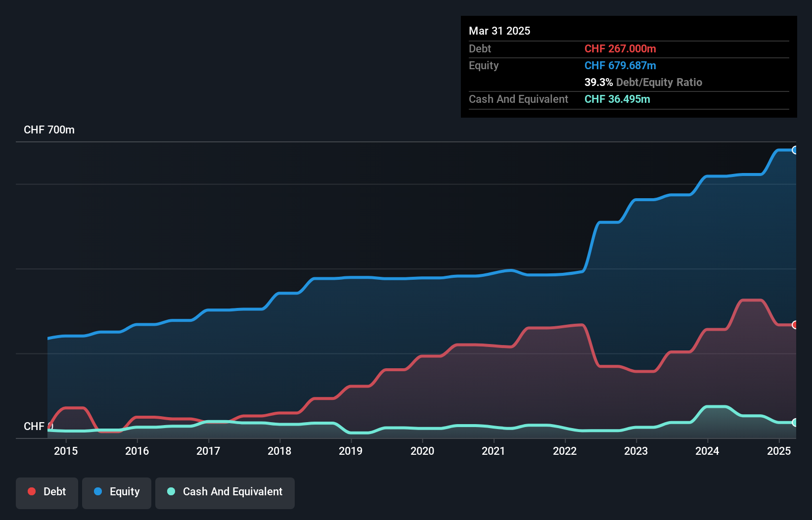
Task: Select the 2025 year label on axis
Action: coord(779,451)
